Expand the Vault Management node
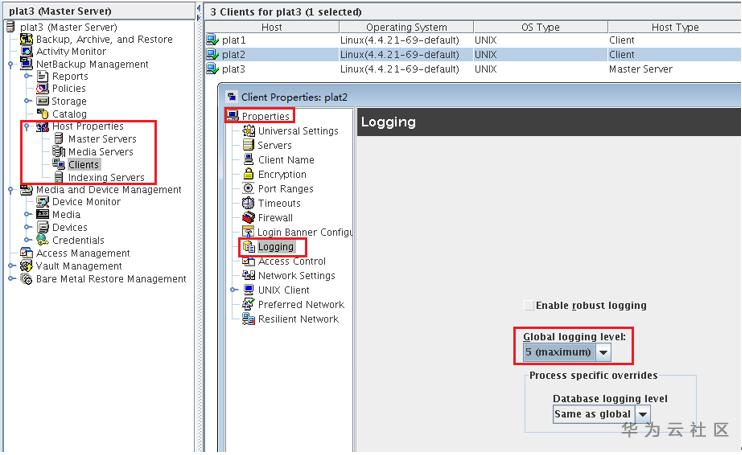Viewport: 742px width, 455px height. [x=11, y=266]
